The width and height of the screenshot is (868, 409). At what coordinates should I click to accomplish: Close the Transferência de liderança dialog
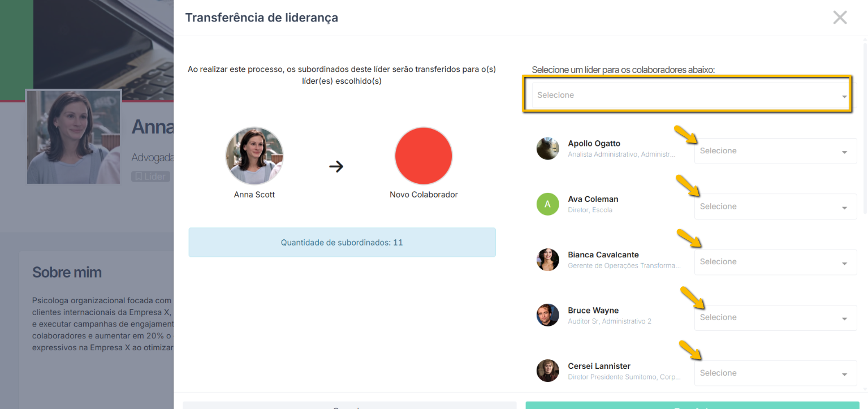(840, 18)
